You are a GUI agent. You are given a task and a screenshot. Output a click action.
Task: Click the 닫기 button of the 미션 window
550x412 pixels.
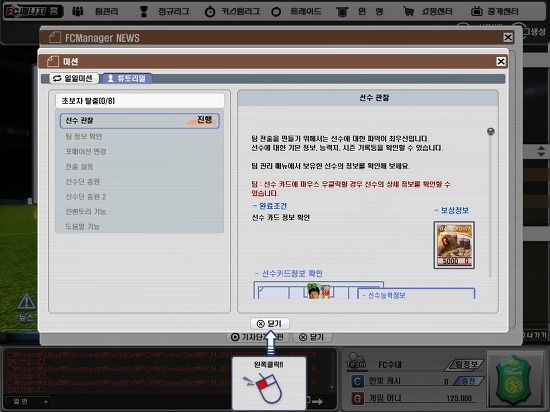pyautogui.click(x=270, y=324)
